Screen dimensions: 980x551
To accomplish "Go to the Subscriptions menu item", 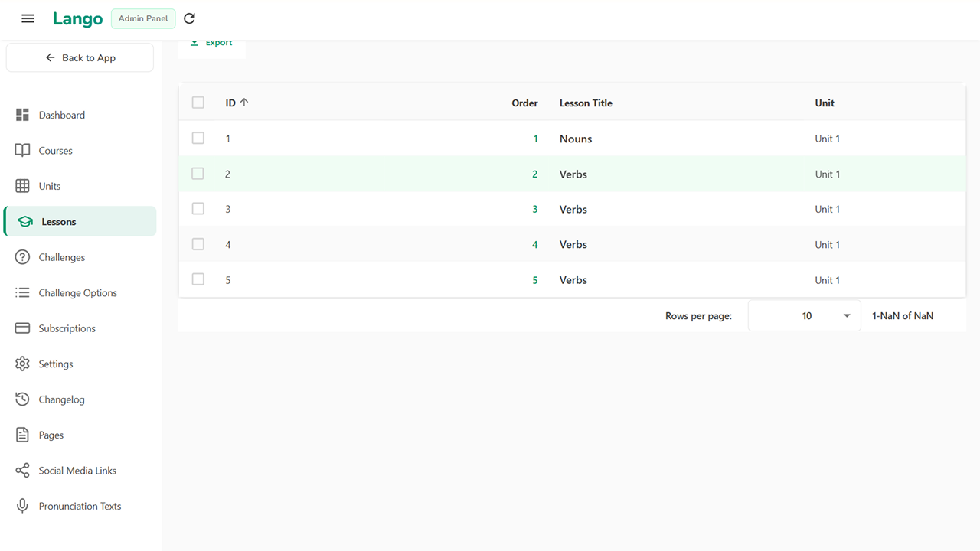I will 67,328.
